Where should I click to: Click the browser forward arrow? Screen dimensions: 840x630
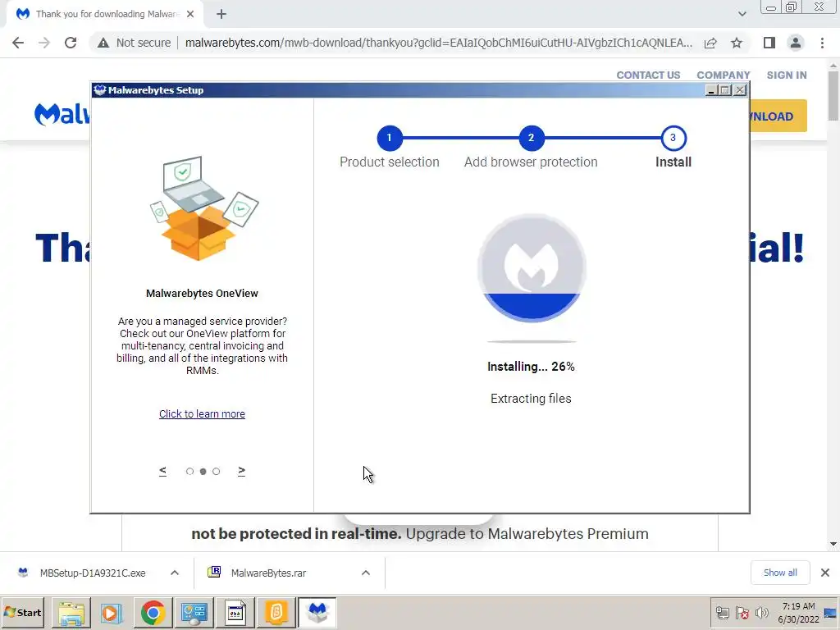(44, 43)
